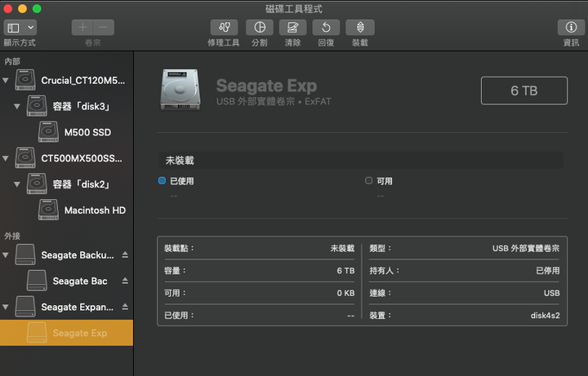Collapse the 容器 disk3 container
Screen dimensions: 588x376
(x=17, y=106)
